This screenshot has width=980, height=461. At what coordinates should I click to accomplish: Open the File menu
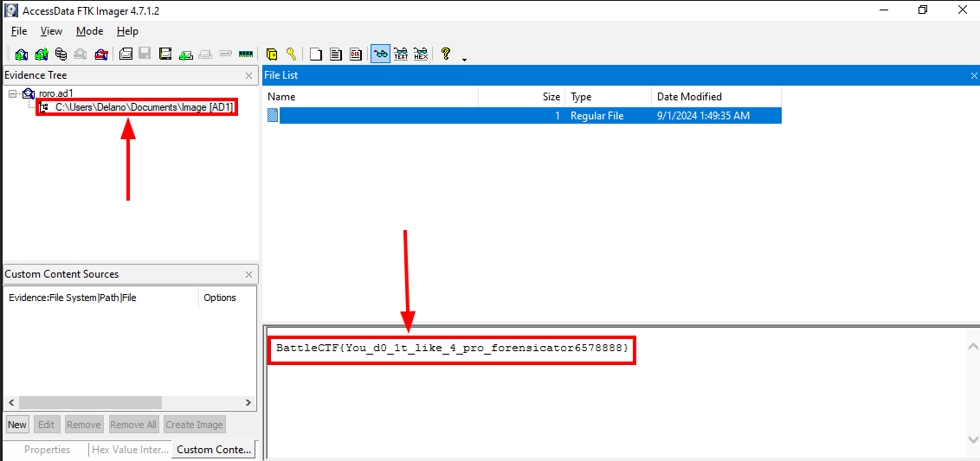(x=19, y=31)
